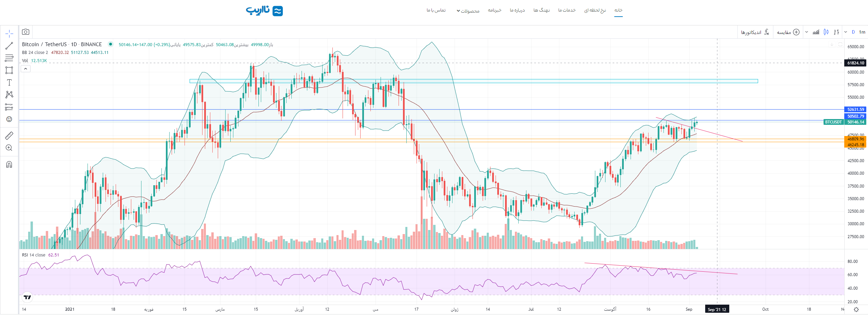Open نهنگ ها whales page
The width and height of the screenshot is (868, 327).
click(541, 10)
